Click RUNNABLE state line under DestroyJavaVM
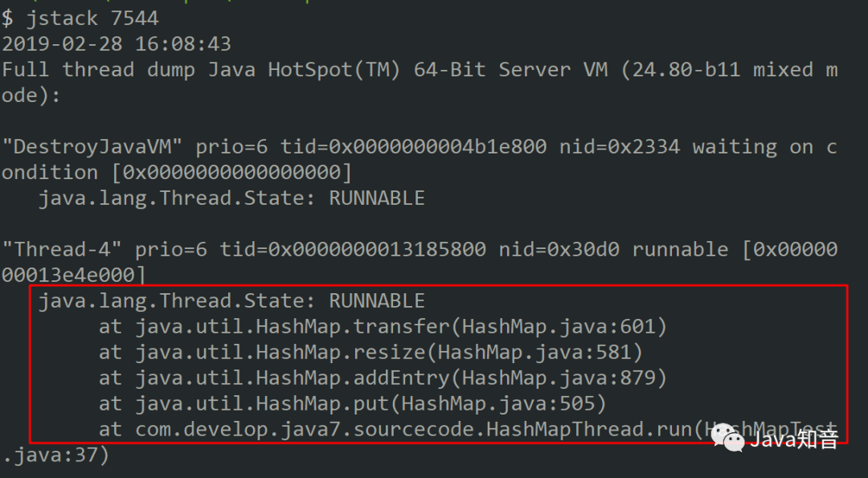Image resolution: width=868 pixels, height=478 pixels. 231,198
